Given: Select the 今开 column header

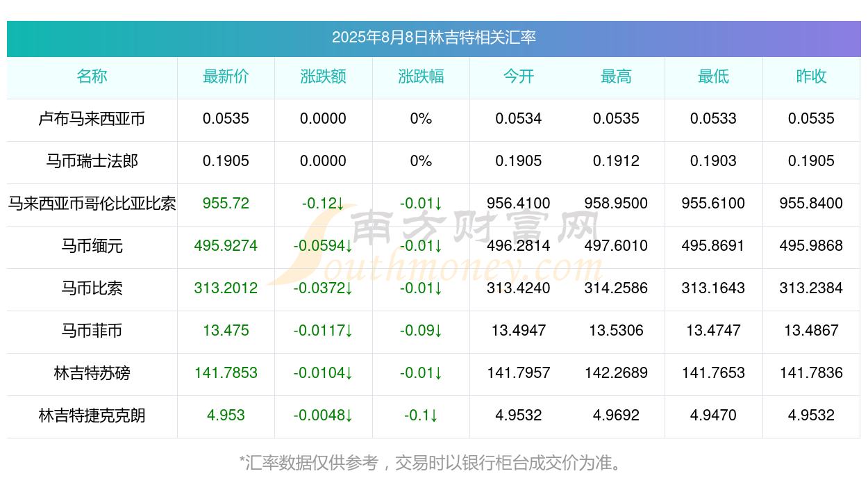Looking at the screenshot, I should coord(519,76).
